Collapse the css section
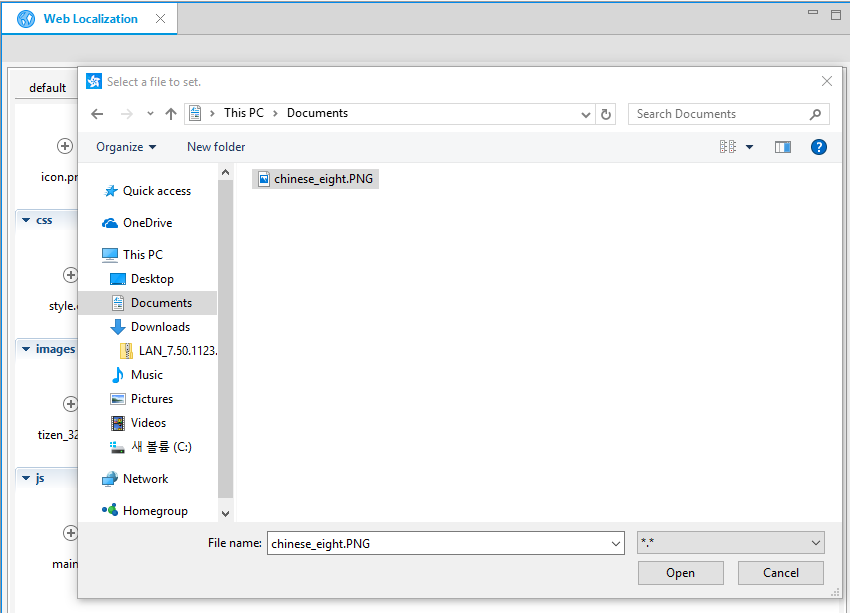Viewport: 850px width, 613px height. tap(26, 219)
